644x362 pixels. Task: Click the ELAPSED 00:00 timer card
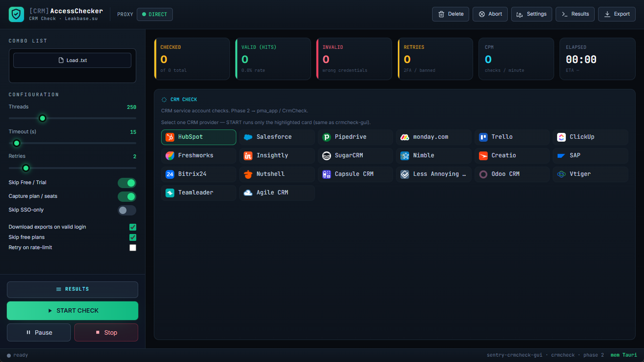pyautogui.click(x=597, y=59)
